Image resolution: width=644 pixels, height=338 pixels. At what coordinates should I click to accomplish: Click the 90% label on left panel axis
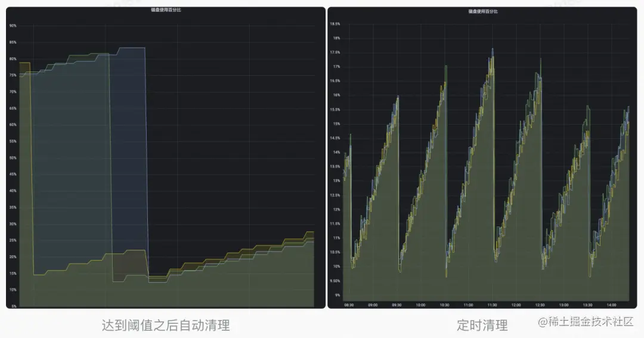click(13, 26)
